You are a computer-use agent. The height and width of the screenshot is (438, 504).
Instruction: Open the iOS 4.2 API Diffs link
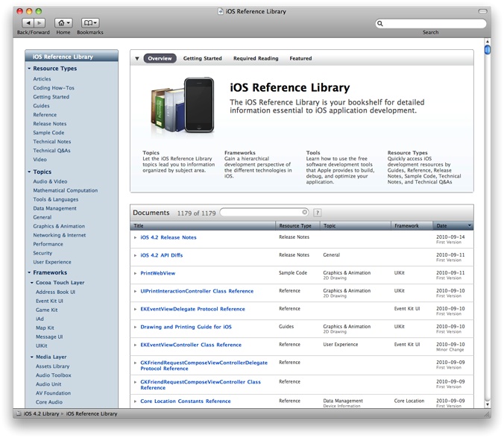click(x=161, y=255)
